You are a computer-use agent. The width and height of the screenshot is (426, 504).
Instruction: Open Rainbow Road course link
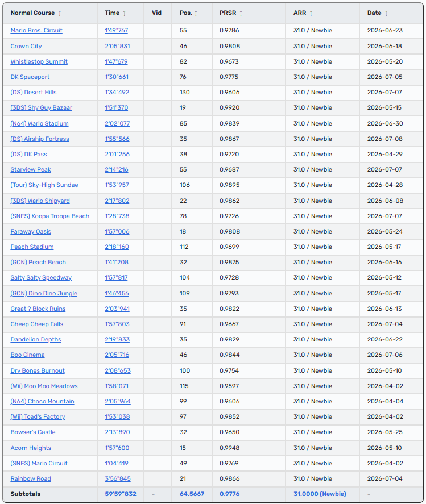coord(31,479)
